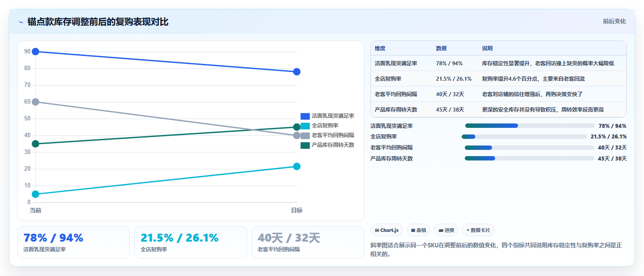Select the dark green data point at 目标

tap(297, 127)
